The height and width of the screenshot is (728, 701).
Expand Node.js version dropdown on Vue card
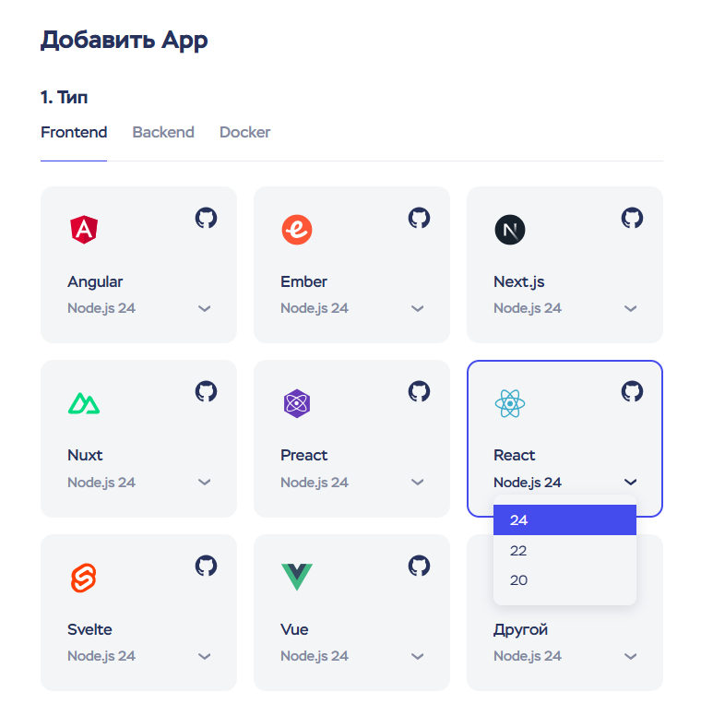pos(352,656)
